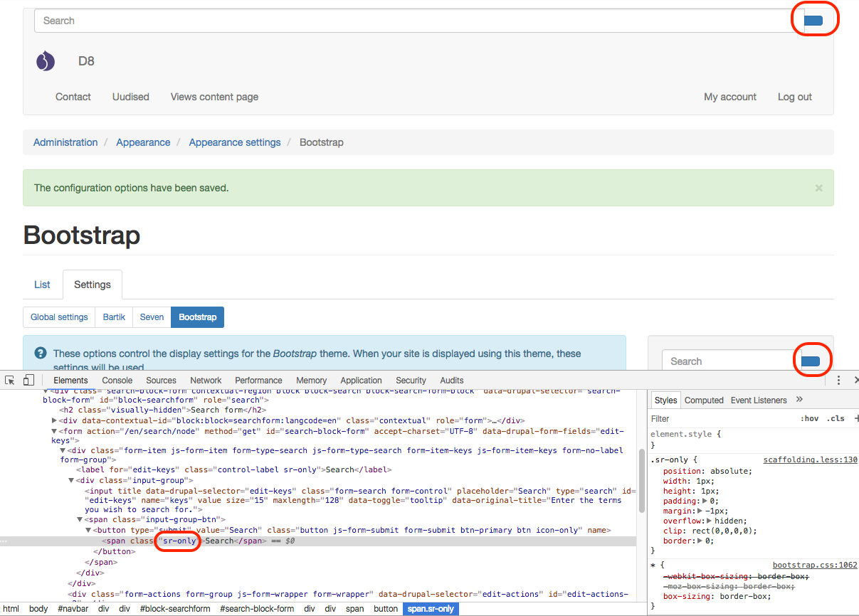
Task: Switch to the Console tab
Action: click(x=117, y=380)
